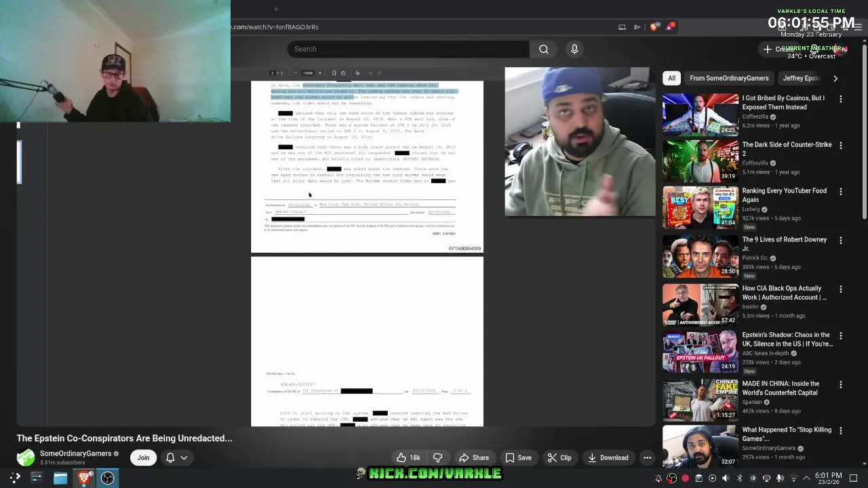Open menu for 'What Happened To Stop Killing Games'
This screenshot has width=868, height=488.
pyautogui.click(x=841, y=430)
